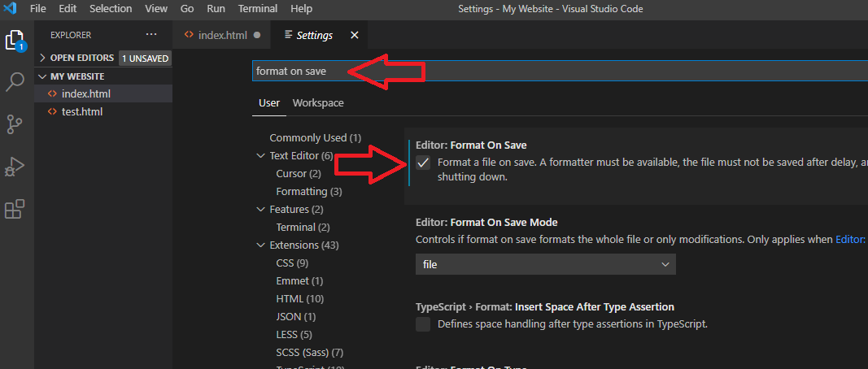The width and height of the screenshot is (868, 369).
Task: Focus the settings search box
Action: 560,72
